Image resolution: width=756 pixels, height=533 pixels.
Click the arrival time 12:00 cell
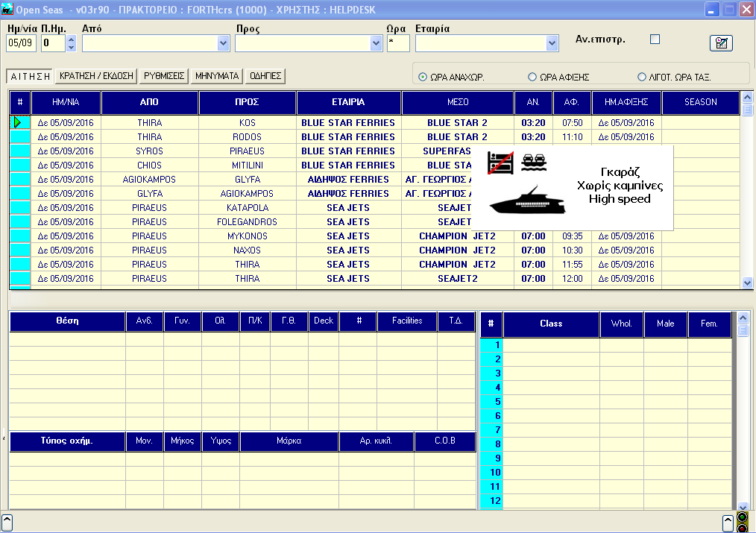(573, 279)
